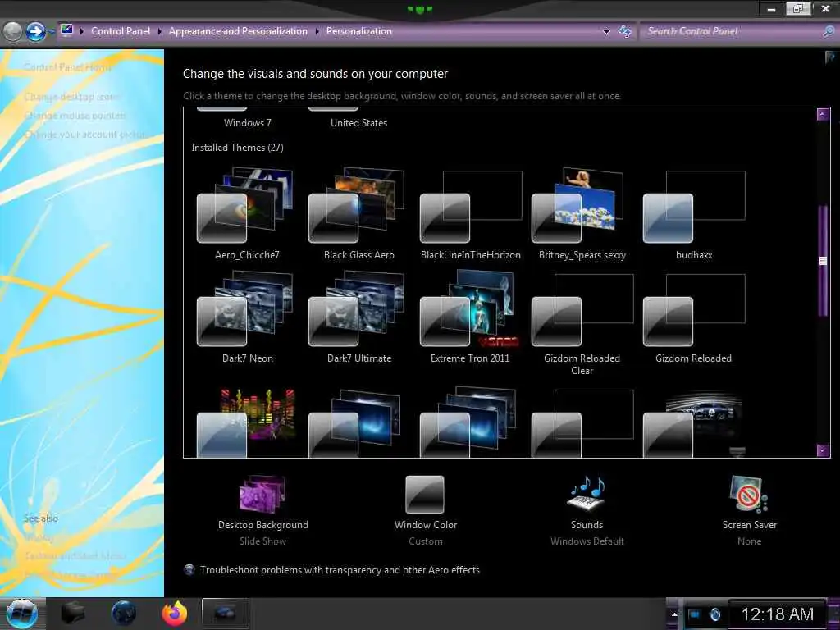Click the globe taskbar icon
The width and height of the screenshot is (840, 630).
pyautogui.click(x=123, y=614)
